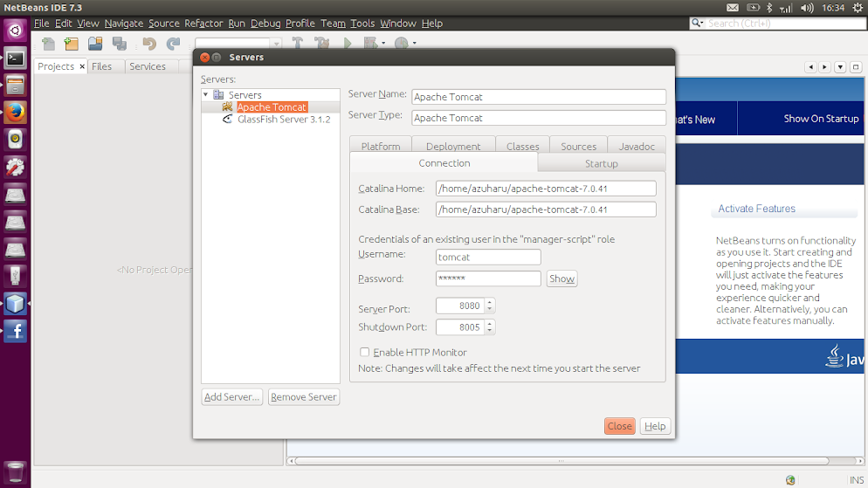Launch Firefox from the dock

click(x=15, y=113)
